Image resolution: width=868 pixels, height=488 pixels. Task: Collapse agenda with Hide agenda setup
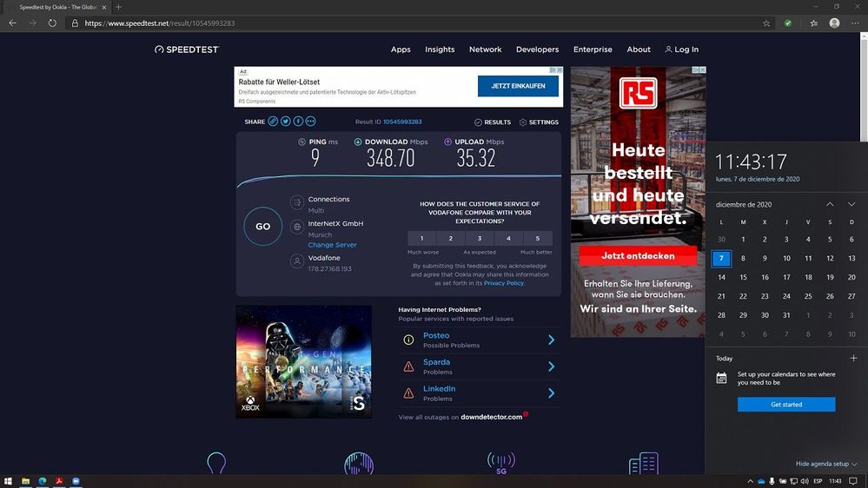click(x=826, y=464)
